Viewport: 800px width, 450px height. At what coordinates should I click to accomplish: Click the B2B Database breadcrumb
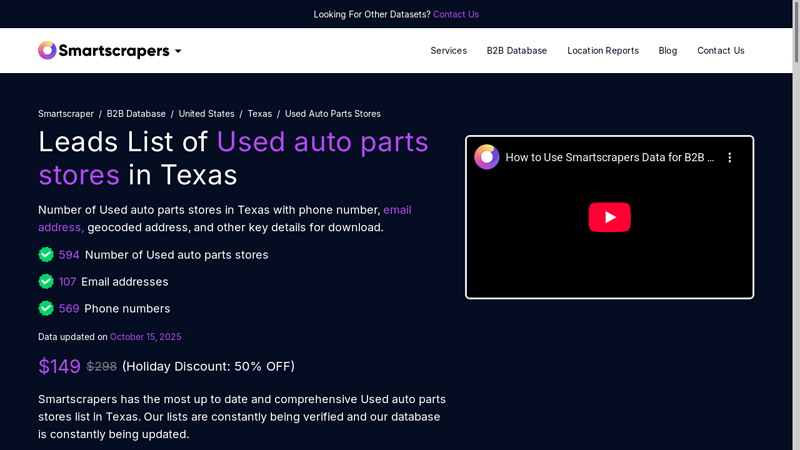click(x=136, y=114)
